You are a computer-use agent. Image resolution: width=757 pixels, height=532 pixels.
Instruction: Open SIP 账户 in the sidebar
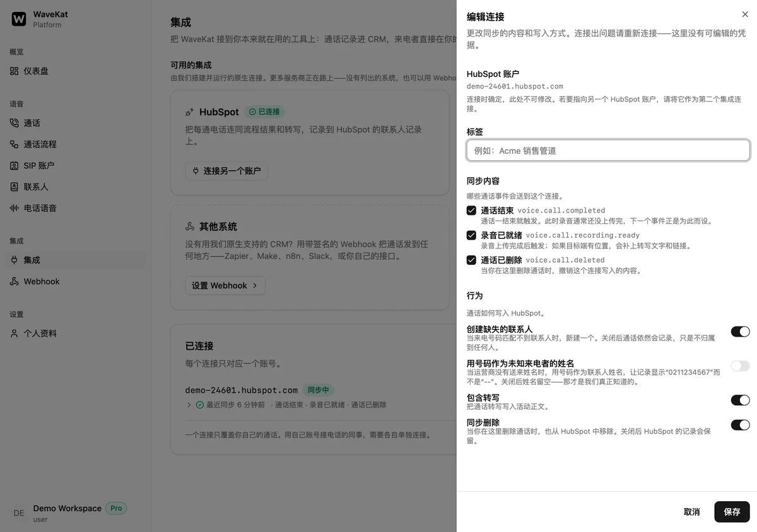76,166
